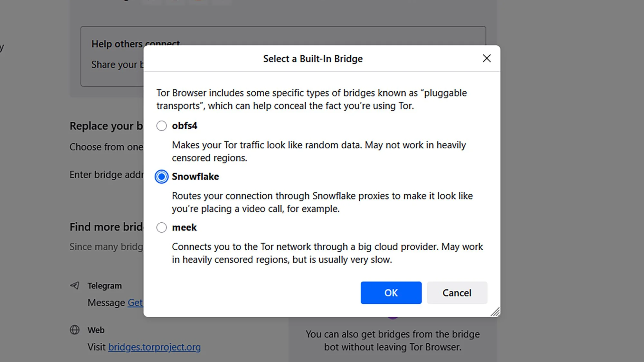644x362 pixels.
Task: Click the second emoji icon in the share row
Action: coord(175,2)
